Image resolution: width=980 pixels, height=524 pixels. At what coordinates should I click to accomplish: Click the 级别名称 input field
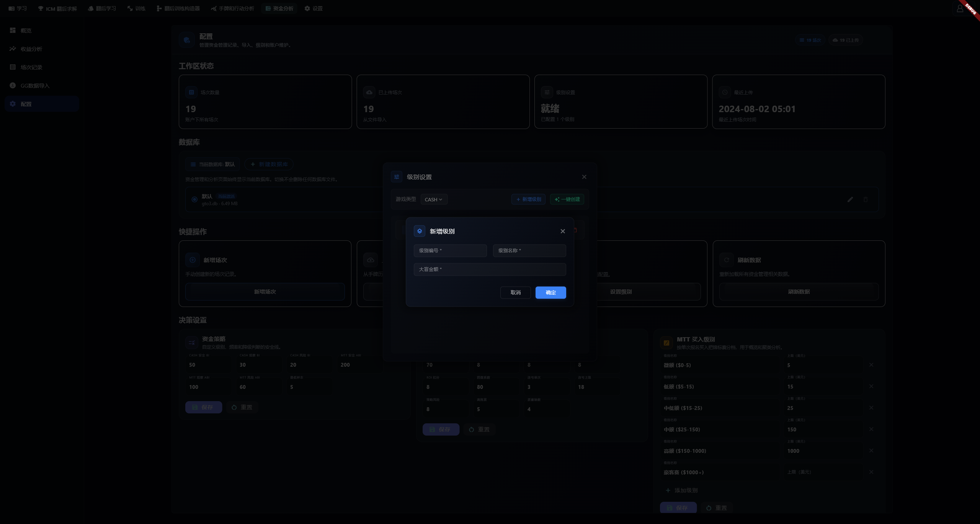529,251
